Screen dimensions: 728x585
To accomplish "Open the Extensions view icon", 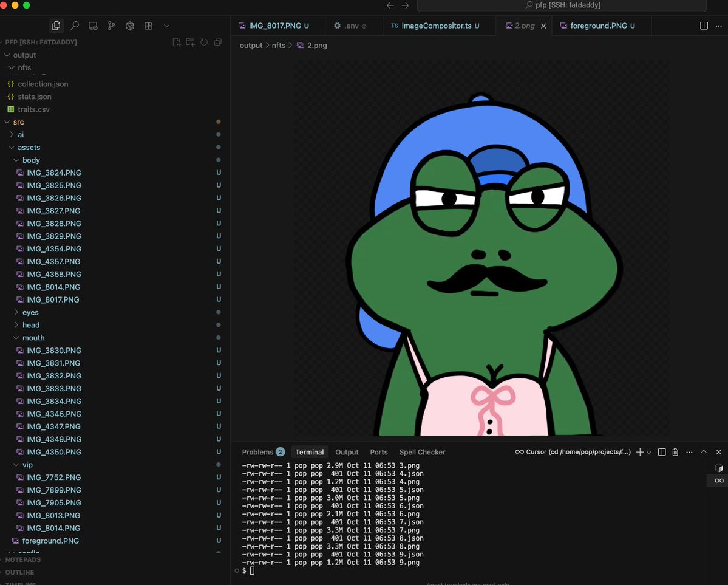I will click(149, 26).
